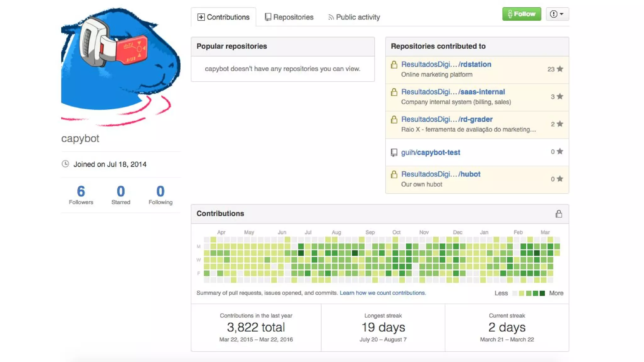The image size is (644, 362).
Task: Click the lock icon in Contributions header
Action: (558, 214)
